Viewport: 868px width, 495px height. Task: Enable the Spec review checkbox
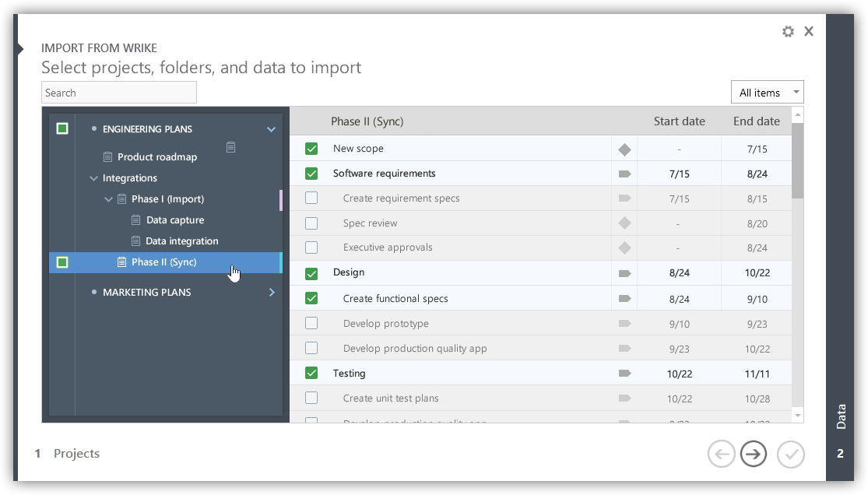point(311,223)
